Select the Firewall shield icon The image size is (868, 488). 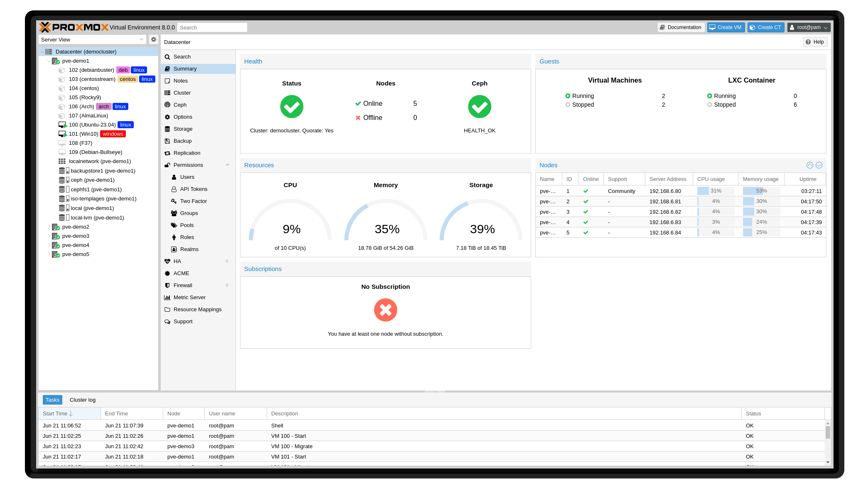coord(167,285)
